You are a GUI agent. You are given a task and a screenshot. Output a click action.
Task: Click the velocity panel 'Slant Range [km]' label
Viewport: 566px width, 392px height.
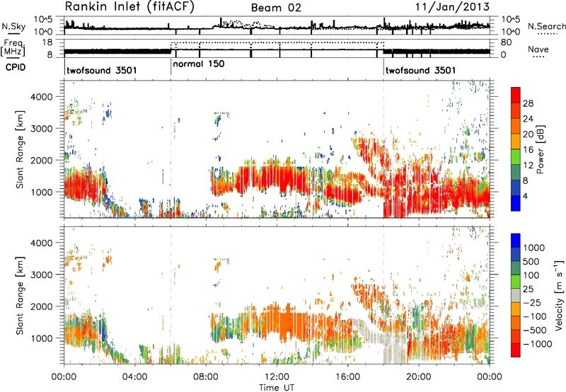(x=20, y=296)
